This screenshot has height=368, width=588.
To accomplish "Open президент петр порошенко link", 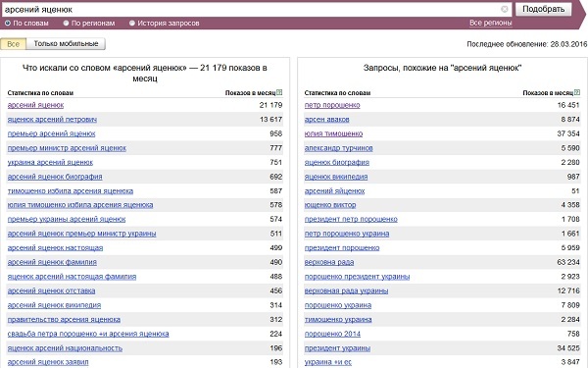I will (x=351, y=219).
